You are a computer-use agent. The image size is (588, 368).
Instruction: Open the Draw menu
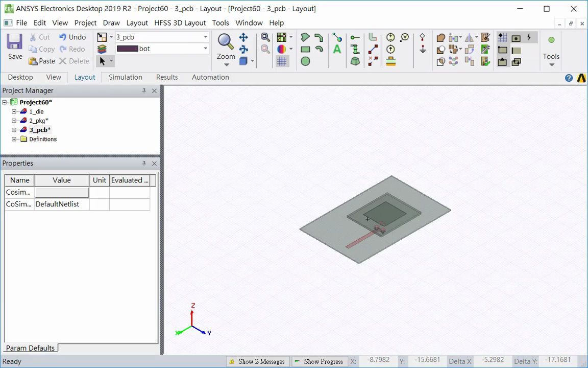point(111,23)
